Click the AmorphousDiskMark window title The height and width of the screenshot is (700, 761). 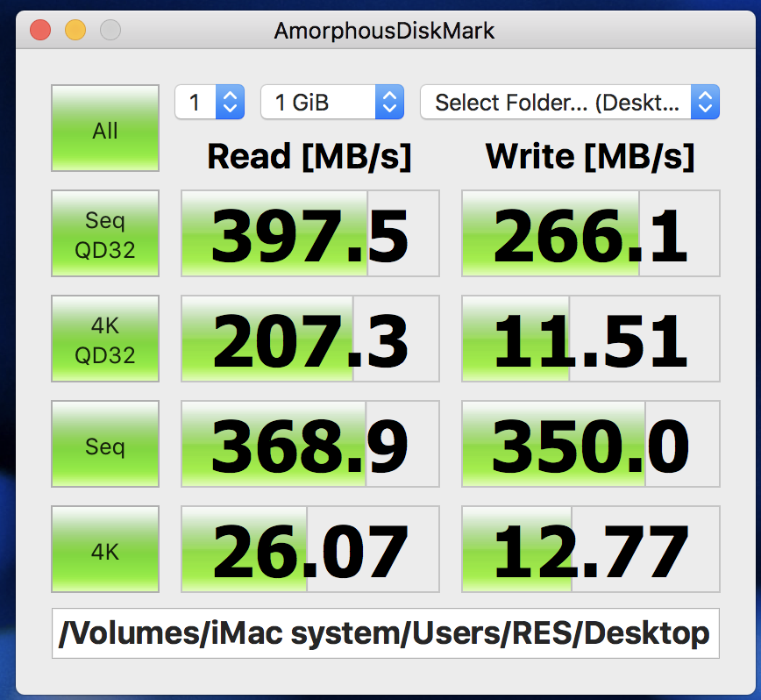click(384, 31)
